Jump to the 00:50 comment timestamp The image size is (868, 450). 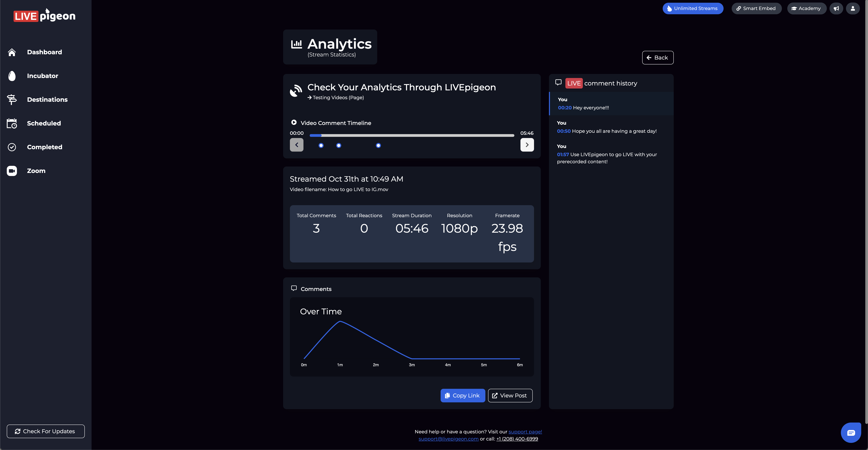563,131
